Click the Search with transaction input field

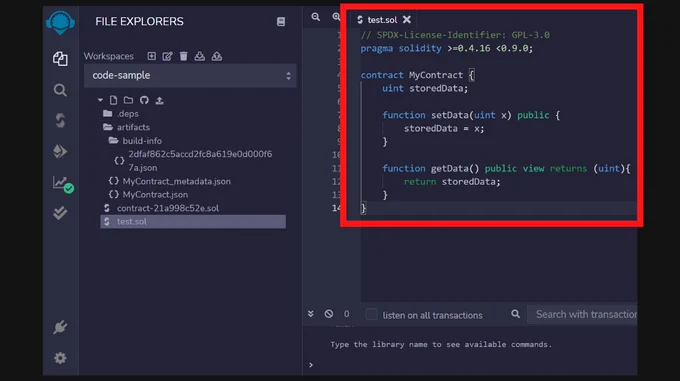(x=582, y=314)
